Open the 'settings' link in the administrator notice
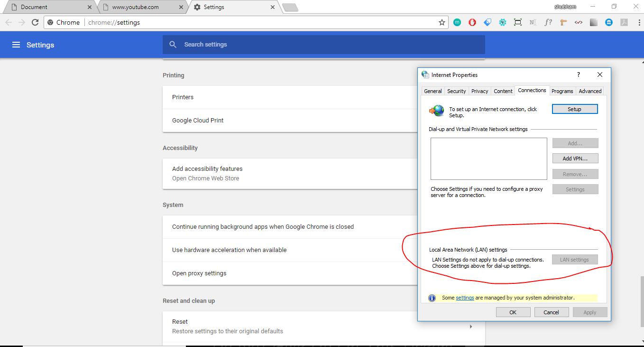 (x=465, y=298)
